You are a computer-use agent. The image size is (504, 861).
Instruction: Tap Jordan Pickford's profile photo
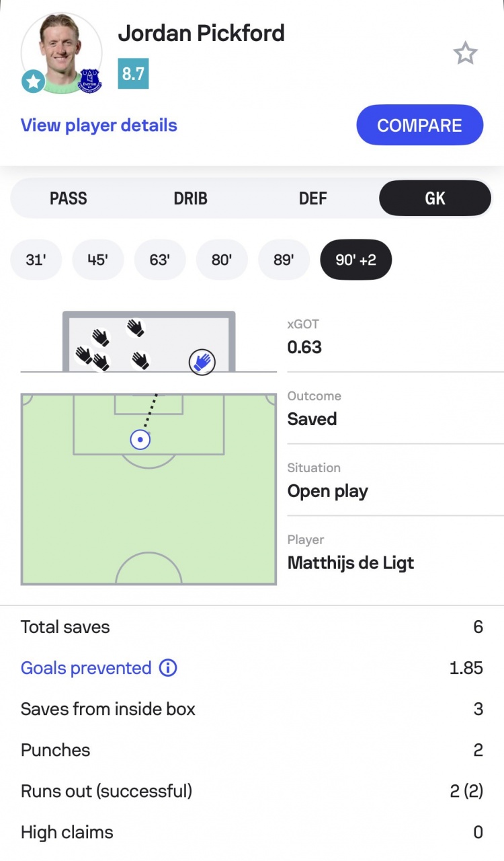[x=60, y=50]
